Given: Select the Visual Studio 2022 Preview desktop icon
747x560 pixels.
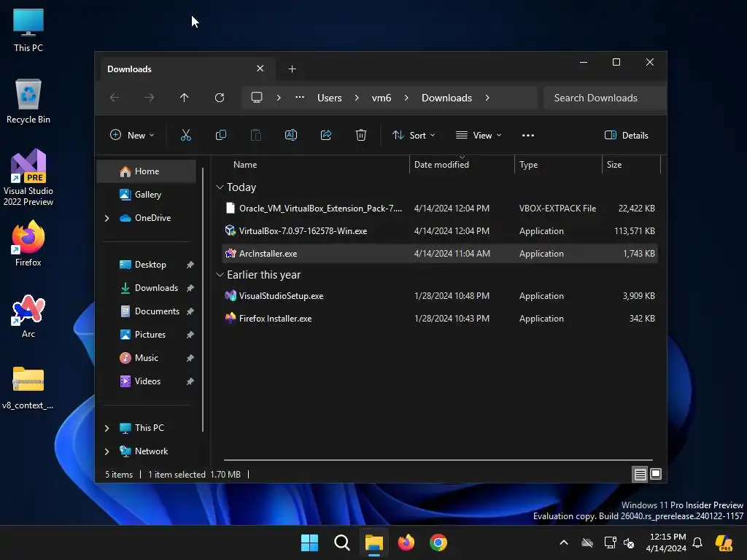Looking at the screenshot, I should click(28, 177).
